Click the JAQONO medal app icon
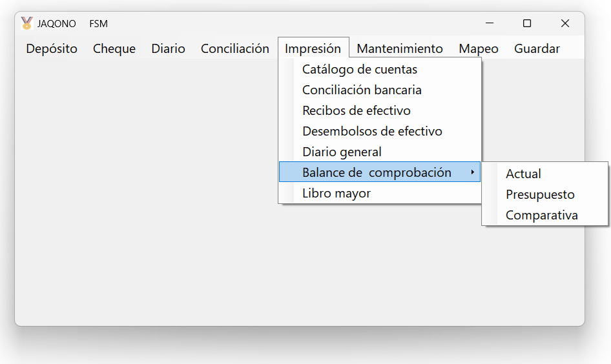Image resolution: width=611 pixels, height=364 pixels. [x=26, y=24]
